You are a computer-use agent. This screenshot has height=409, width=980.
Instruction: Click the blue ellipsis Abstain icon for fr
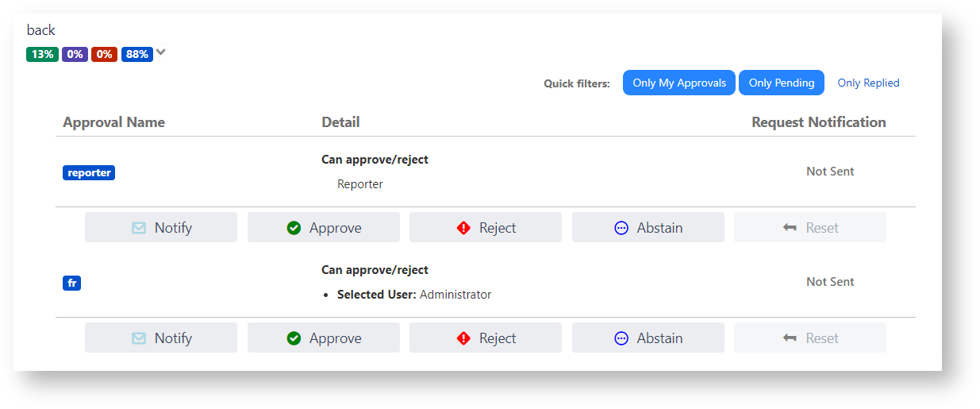click(x=621, y=338)
